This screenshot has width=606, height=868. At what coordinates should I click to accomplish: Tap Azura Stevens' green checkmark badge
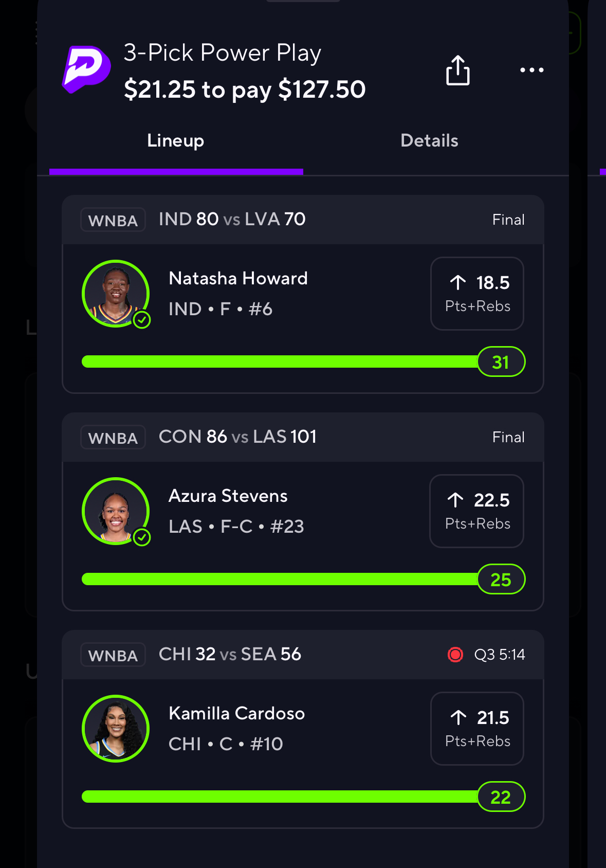142,537
